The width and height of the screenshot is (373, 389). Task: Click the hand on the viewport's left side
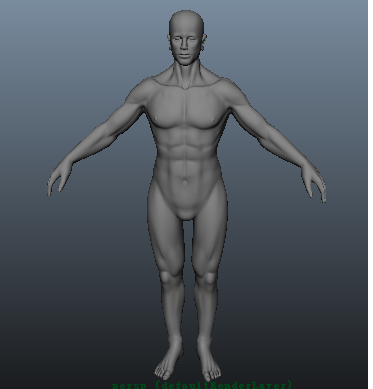(59, 177)
